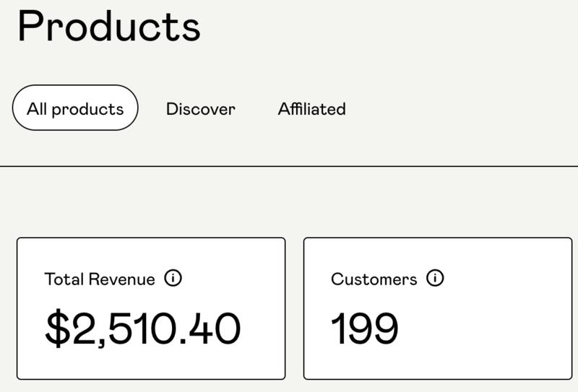Open the Affiliated tab

[x=311, y=109]
